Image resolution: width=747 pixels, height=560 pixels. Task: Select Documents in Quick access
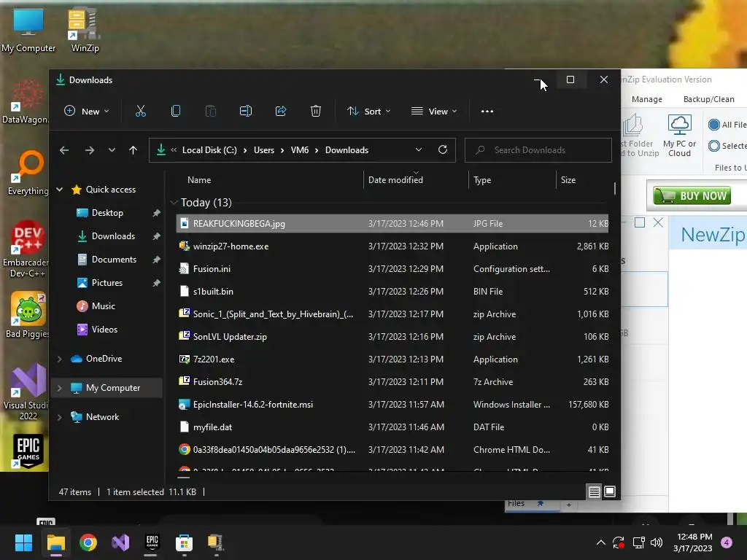pos(114,260)
